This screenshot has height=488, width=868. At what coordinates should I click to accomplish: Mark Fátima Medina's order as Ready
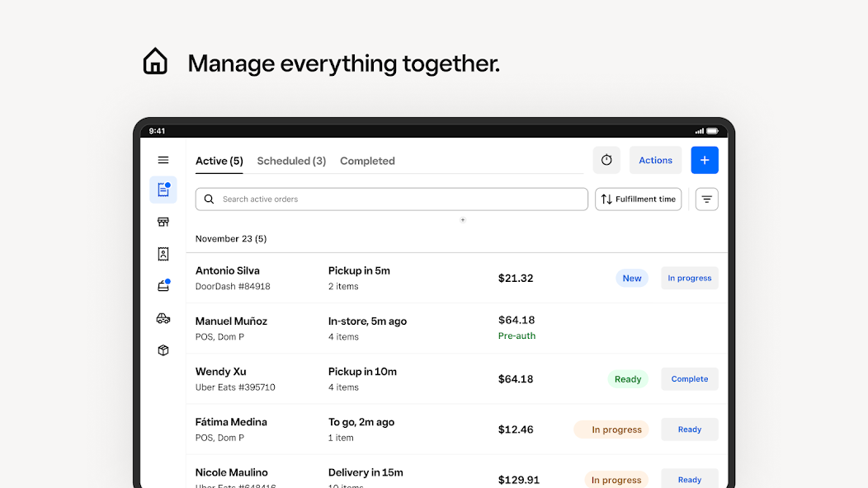(689, 429)
